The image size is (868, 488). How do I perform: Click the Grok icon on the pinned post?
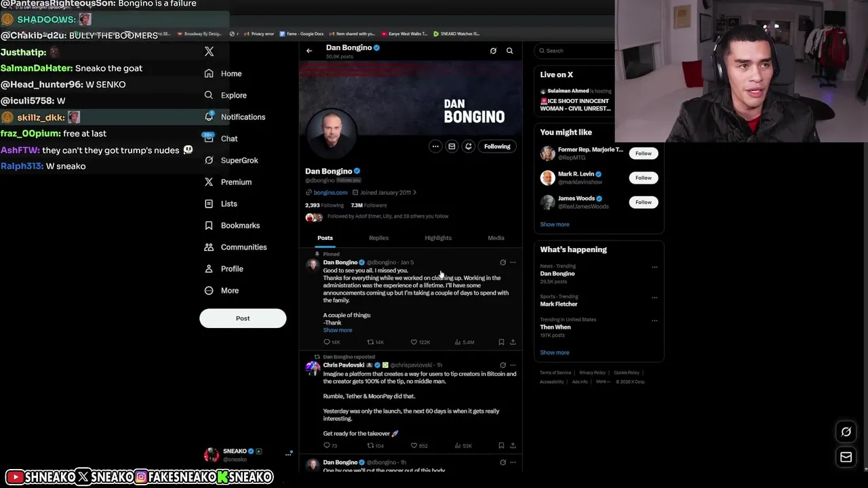(x=502, y=262)
